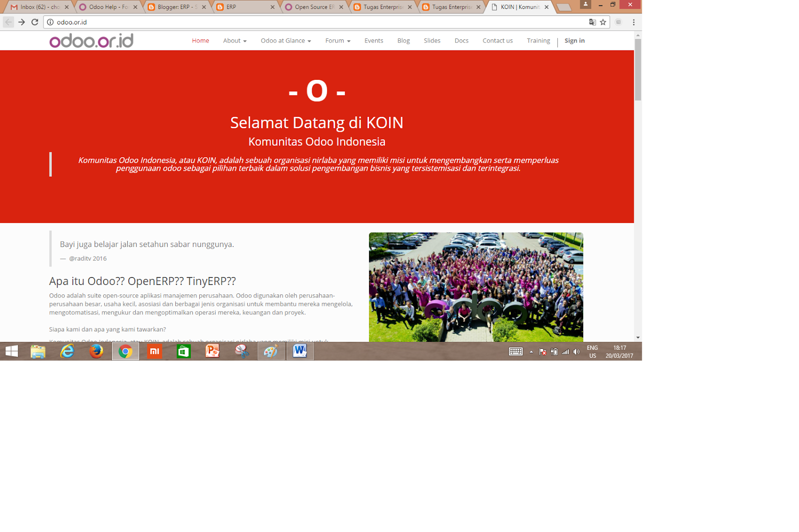799x532 pixels.
Task: Click the vertical scrollbar thumb
Action: [x=638, y=70]
